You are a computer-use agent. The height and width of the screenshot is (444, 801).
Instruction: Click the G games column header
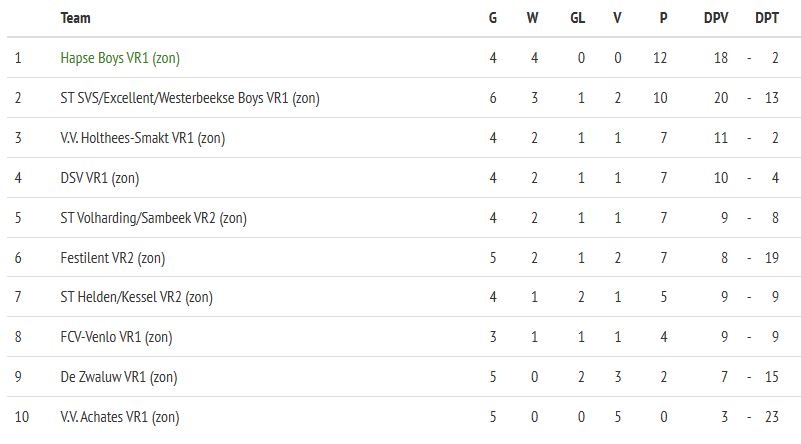pos(493,18)
